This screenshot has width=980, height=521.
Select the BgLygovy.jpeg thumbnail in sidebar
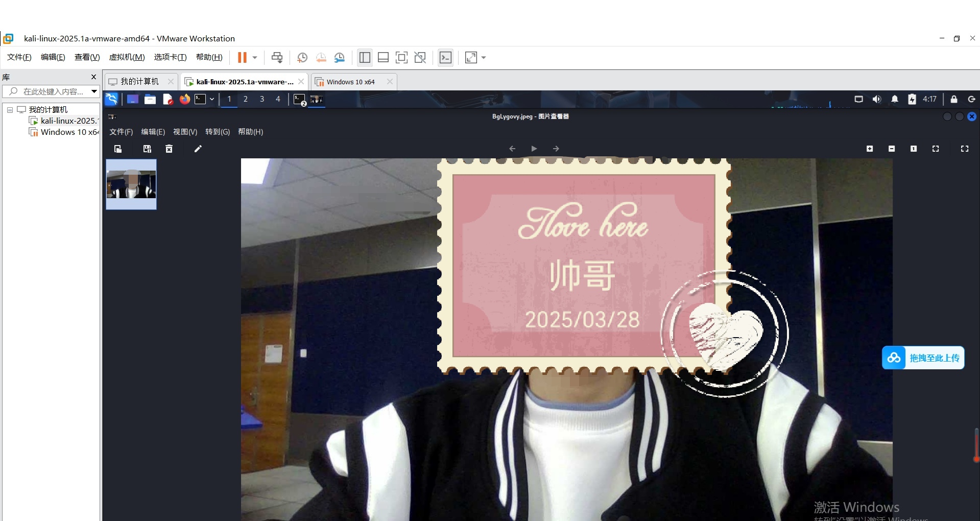[131, 184]
